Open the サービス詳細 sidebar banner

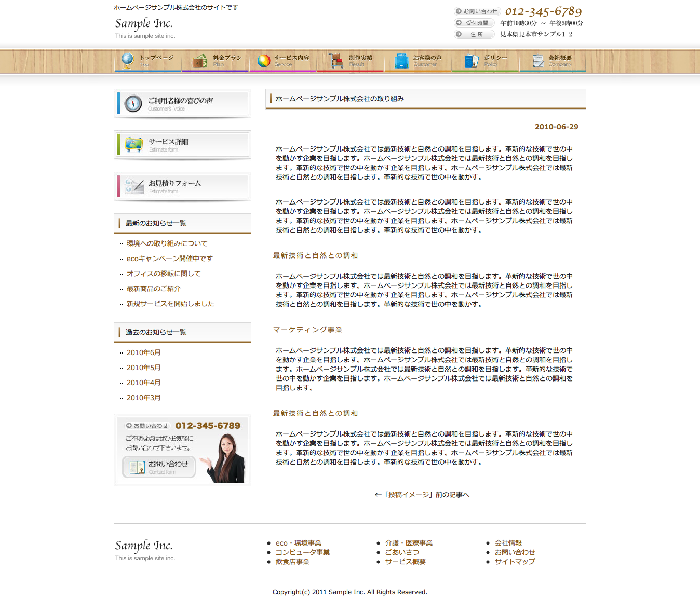click(182, 145)
